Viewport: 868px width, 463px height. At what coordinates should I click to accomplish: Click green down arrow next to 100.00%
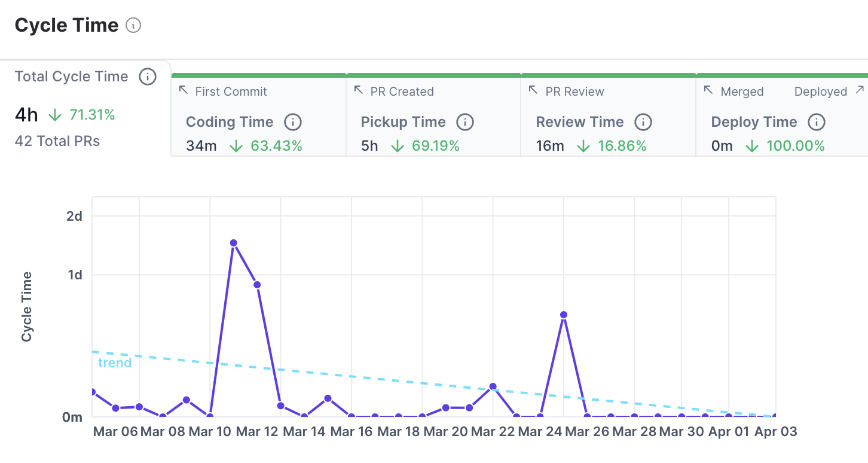[752, 146]
